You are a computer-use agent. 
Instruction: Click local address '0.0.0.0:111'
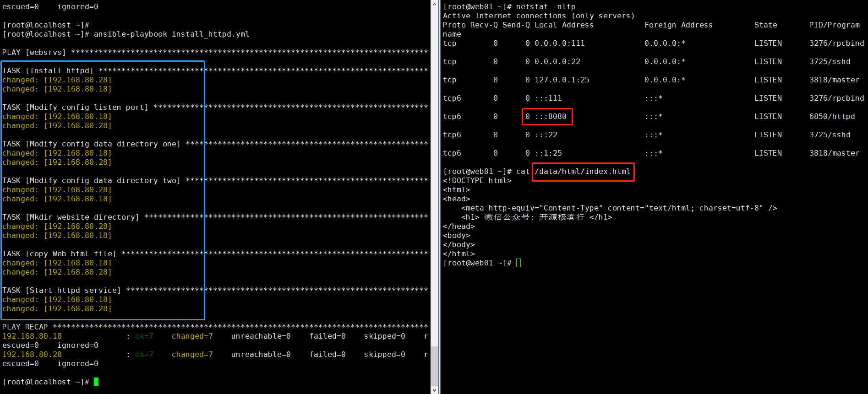pyautogui.click(x=560, y=43)
